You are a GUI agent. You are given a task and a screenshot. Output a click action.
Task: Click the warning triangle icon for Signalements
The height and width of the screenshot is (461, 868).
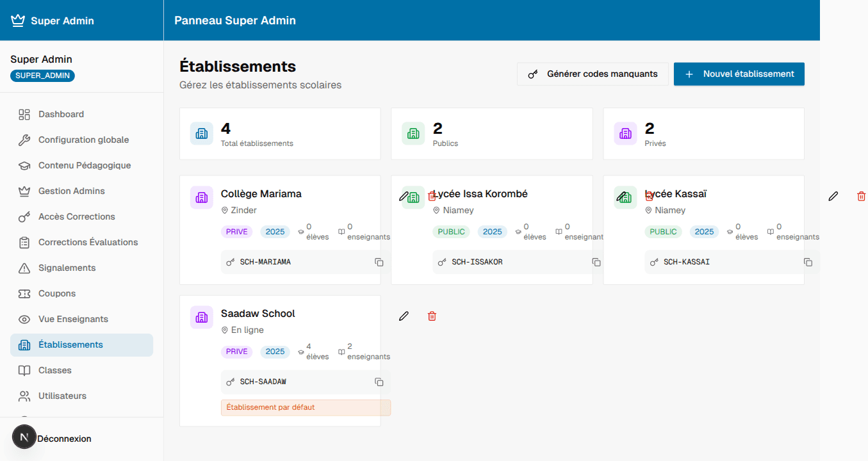click(24, 268)
